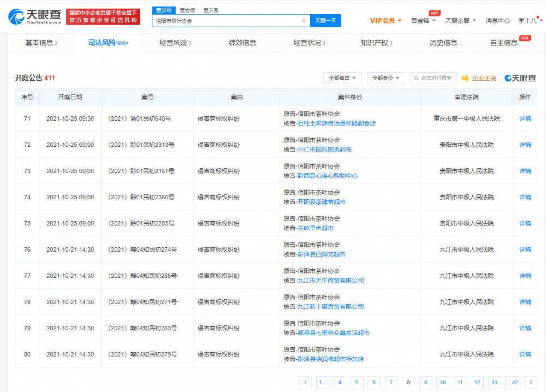This screenshot has height=392, width=546.
Task: Go to the next page arrow
Action: click(x=531, y=382)
